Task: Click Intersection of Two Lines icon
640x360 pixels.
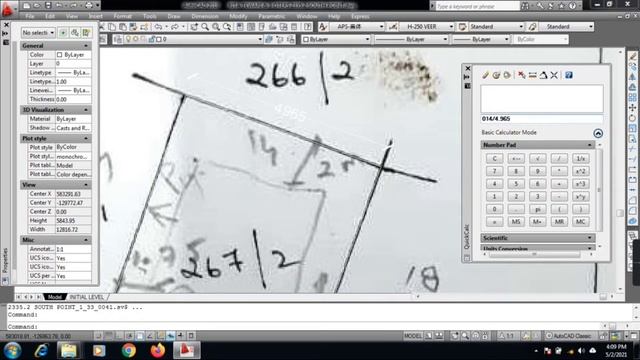Action: [x=554, y=75]
